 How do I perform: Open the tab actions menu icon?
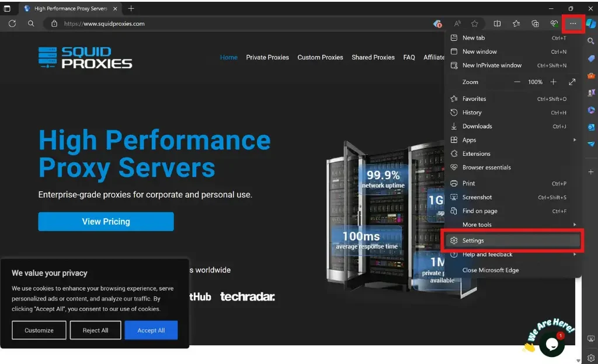click(x=7, y=8)
